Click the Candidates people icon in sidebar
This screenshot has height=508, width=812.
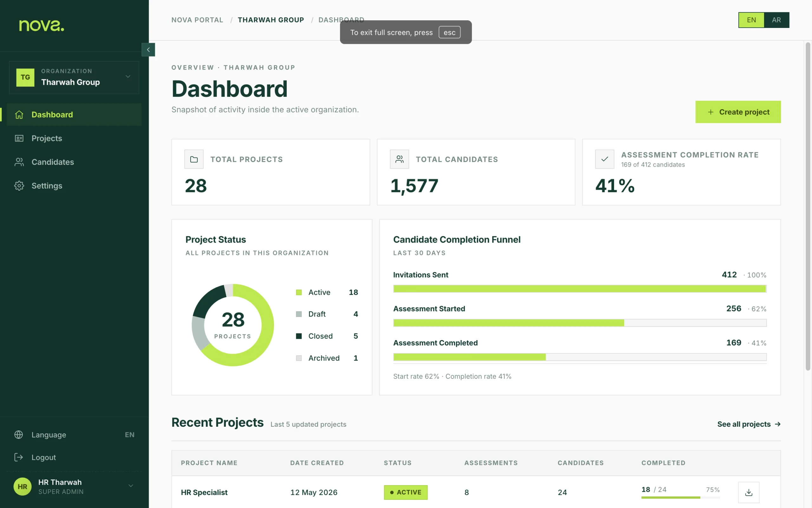(x=19, y=162)
